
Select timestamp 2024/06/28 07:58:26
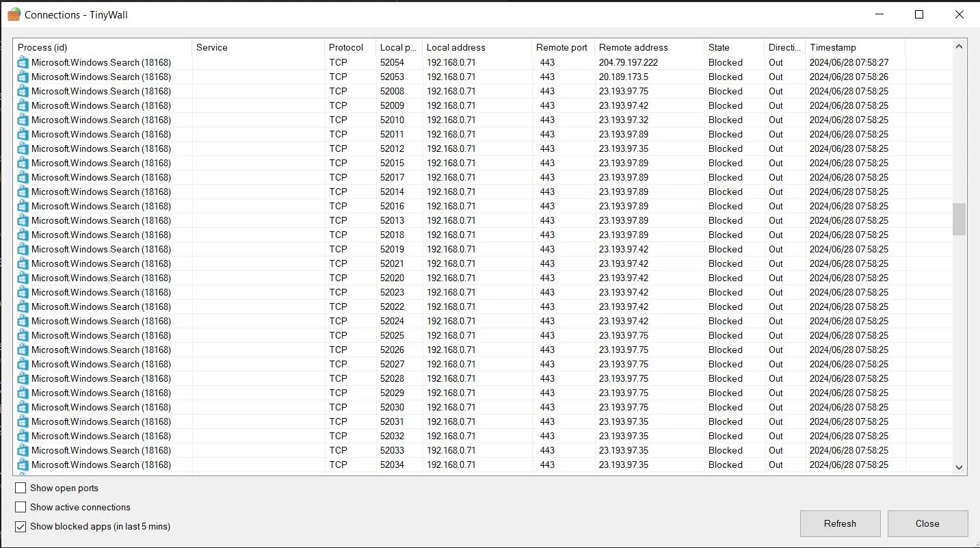tap(849, 77)
